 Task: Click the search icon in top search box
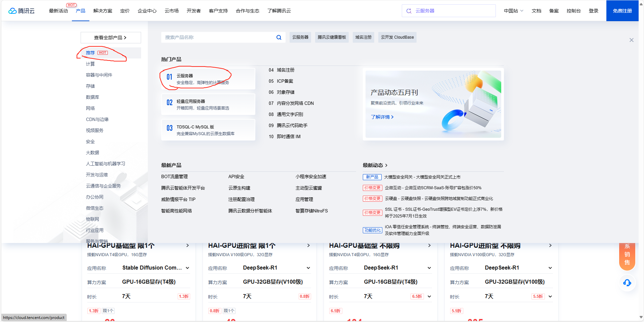[x=409, y=11]
